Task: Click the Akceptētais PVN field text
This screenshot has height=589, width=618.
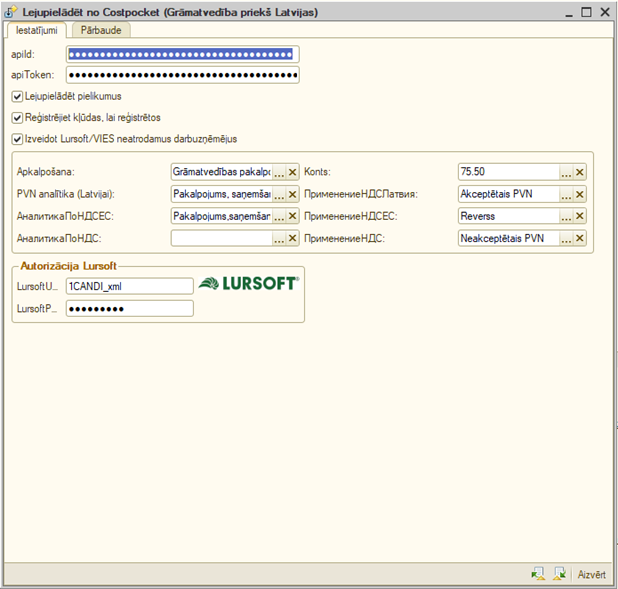Action: click(496, 194)
